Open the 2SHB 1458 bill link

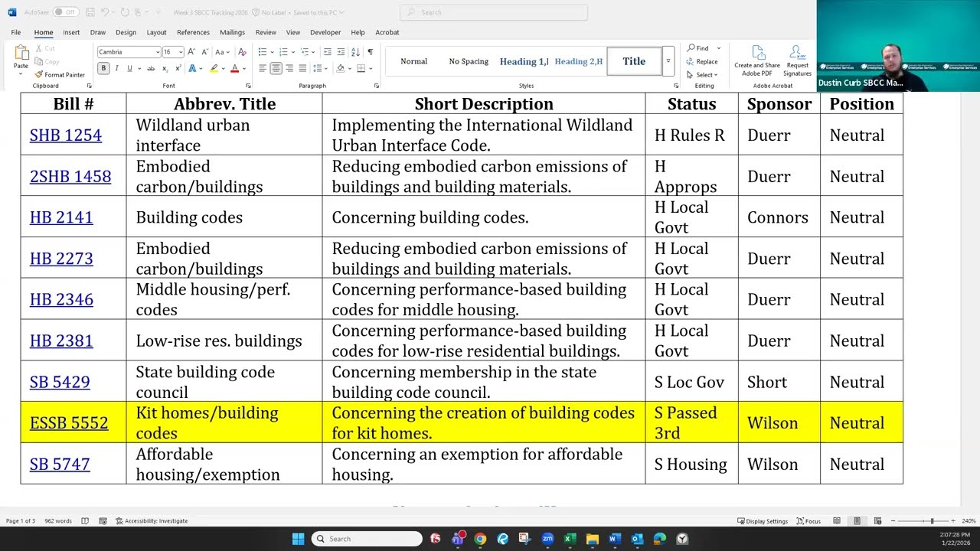[x=70, y=177]
